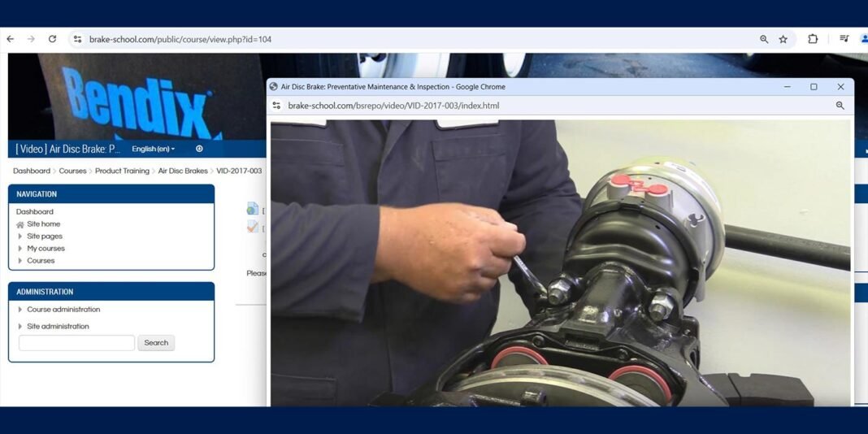Click the Site home house icon
Image resolution: width=868 pixels, height=434 pixels.
[x=20, y=225]
